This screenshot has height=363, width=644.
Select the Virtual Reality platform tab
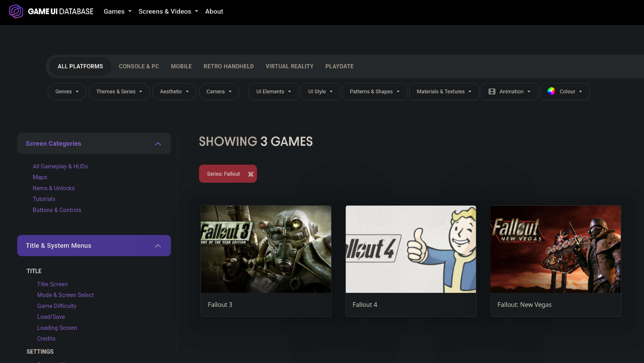[289, 66]
